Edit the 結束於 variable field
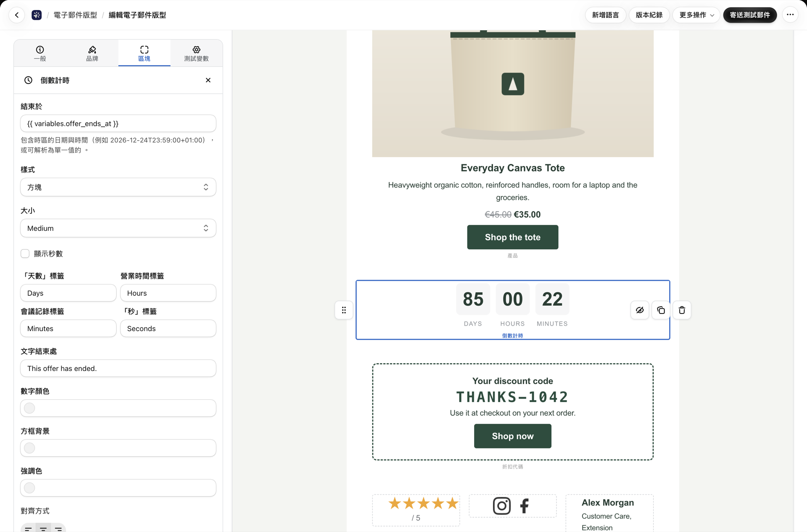Image resolution: width=807 pixels, height=532 pixels. (118, 124)
